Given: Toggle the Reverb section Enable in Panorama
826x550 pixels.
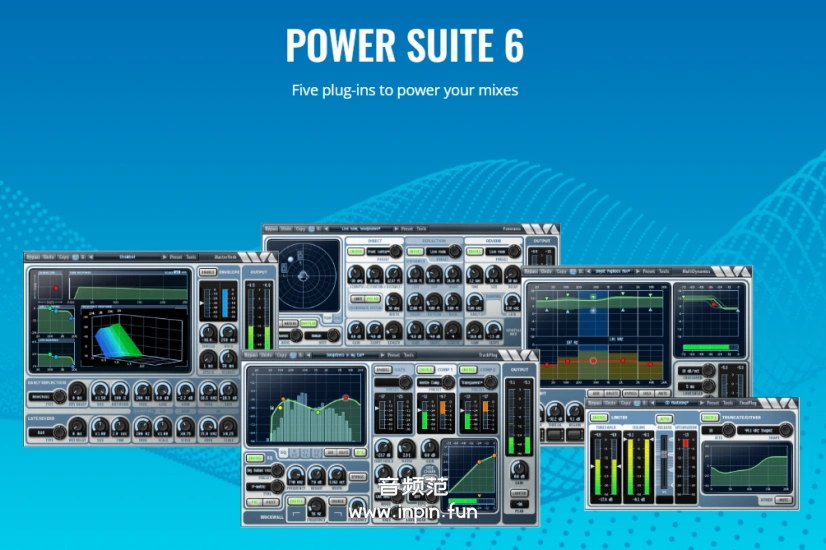Looking at the screenshot, I should (x=475, y=251).
